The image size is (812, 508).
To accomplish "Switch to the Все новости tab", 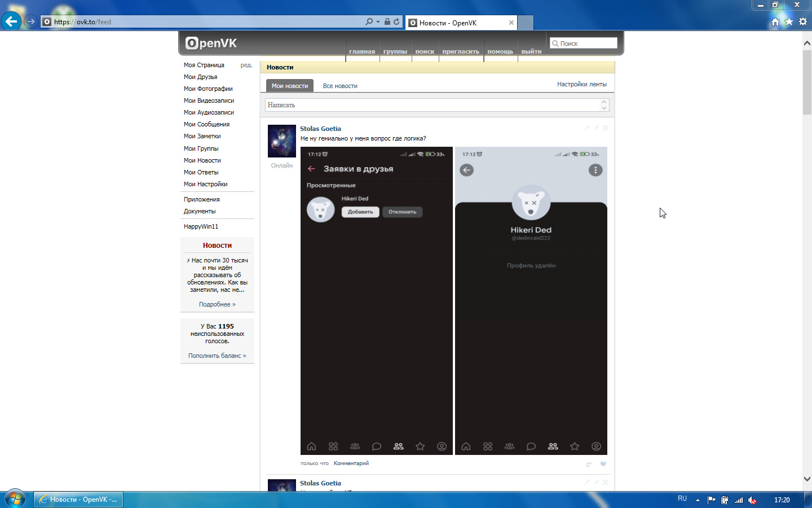I will [340, 86].
